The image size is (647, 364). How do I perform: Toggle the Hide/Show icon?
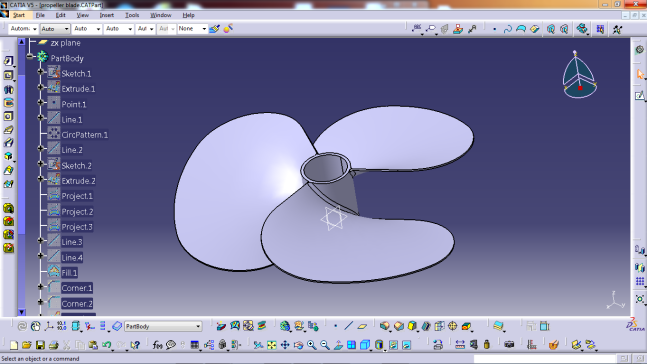[x=393, y=345]
